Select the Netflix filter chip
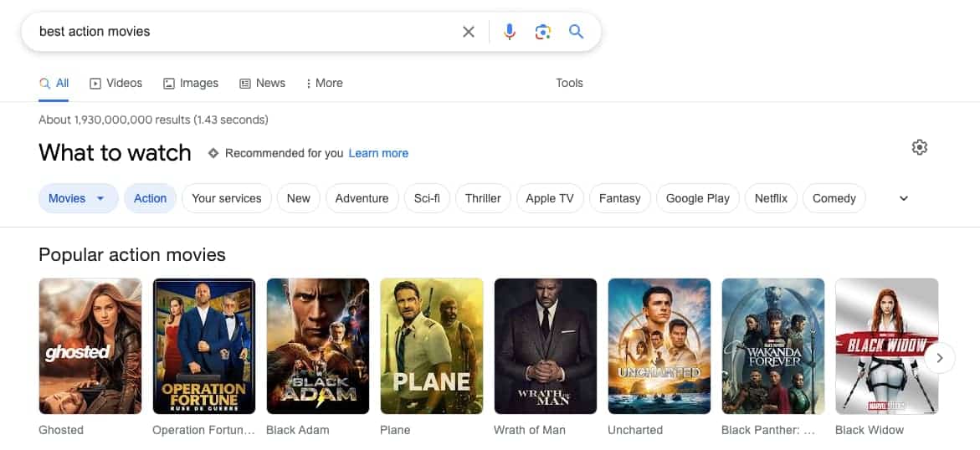The width and height of the screenshot is (980, 450). (x=771, y=198)
